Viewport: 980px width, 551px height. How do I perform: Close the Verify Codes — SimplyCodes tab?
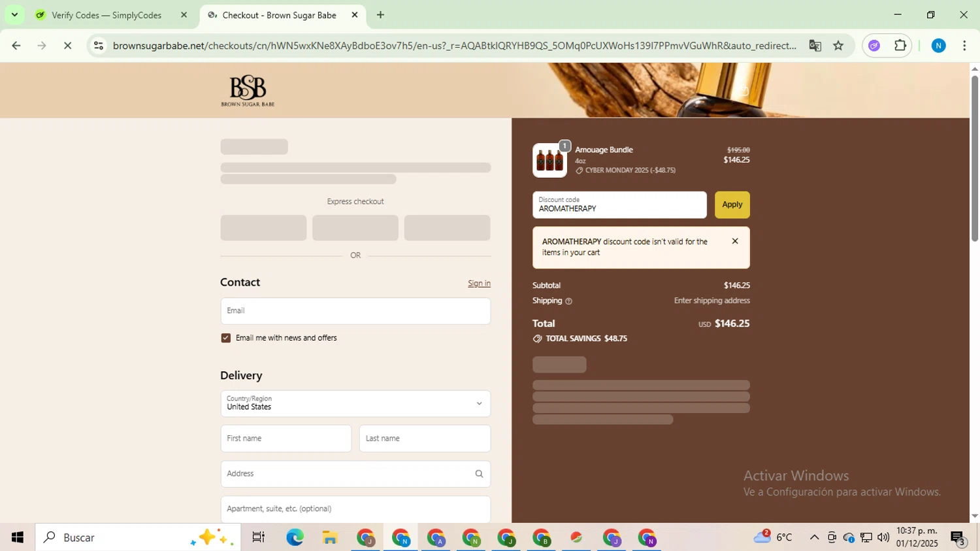184,15
